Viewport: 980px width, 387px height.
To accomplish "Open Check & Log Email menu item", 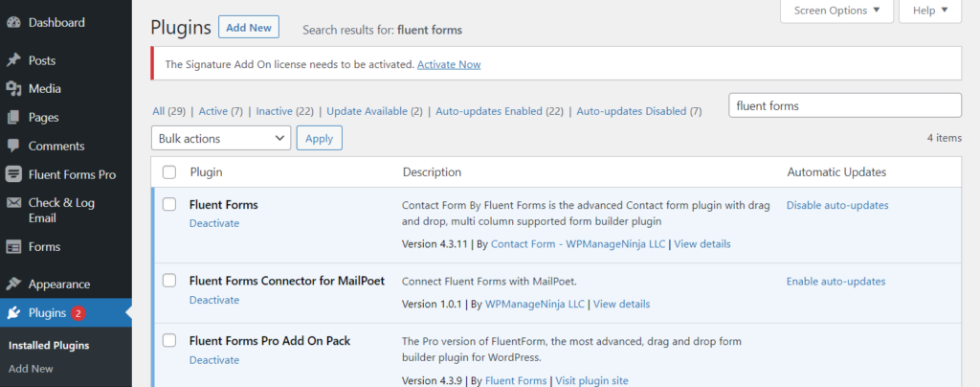I will click(x=61, y=211).
